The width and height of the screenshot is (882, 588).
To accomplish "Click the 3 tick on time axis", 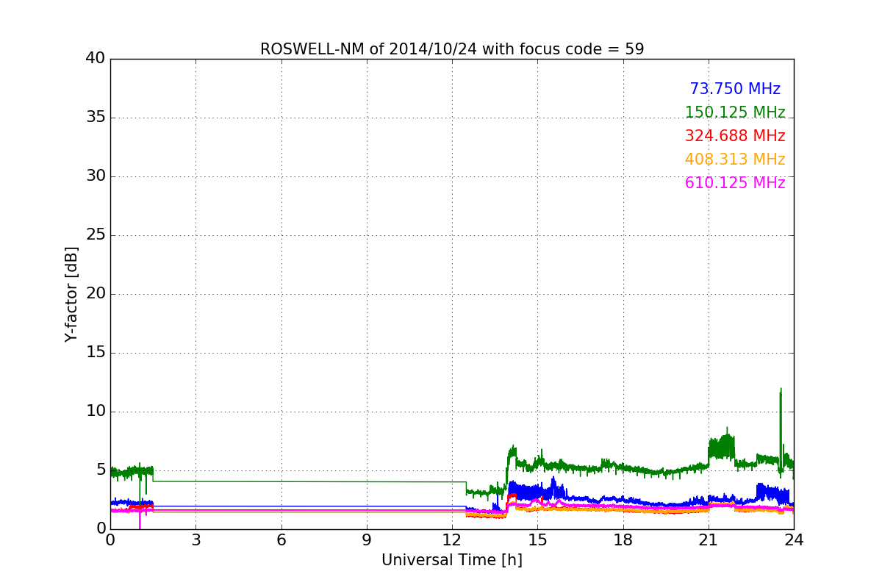I will pyautogui.click(x=196, y=540).
